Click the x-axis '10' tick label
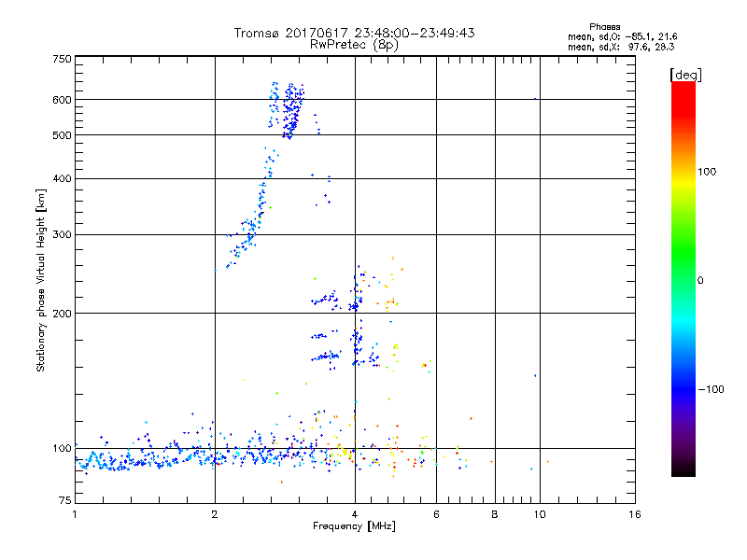The width and height of the screenshot is (747, 560). coord(540,514)
